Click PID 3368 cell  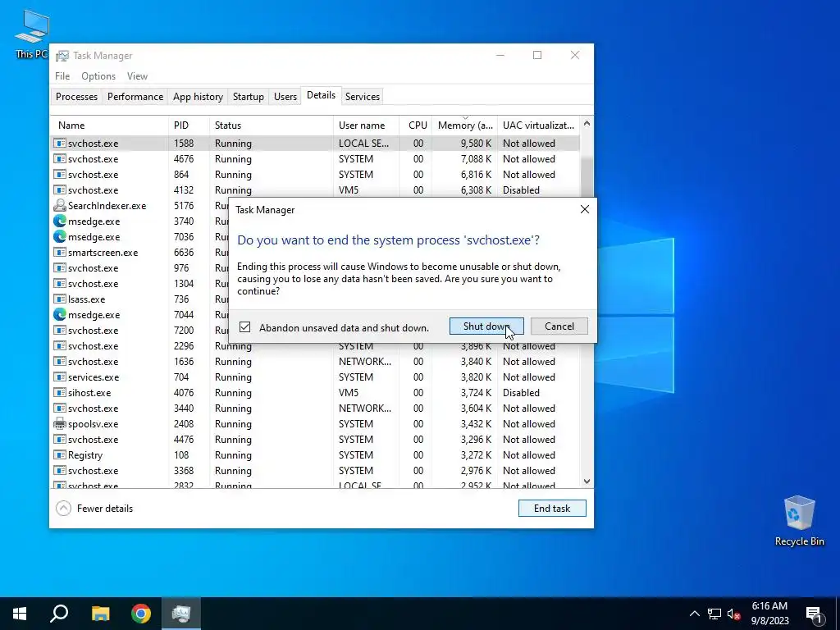click(x=184, y=470)
